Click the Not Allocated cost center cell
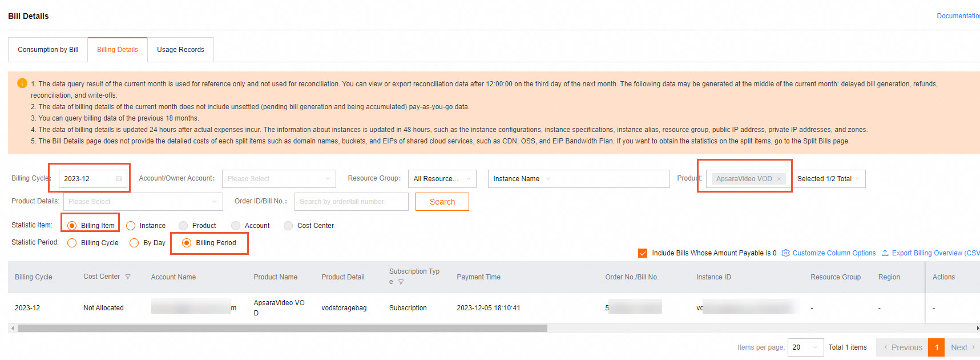The width and height of the screenshot is (980, 360). [x=103, y=308]
